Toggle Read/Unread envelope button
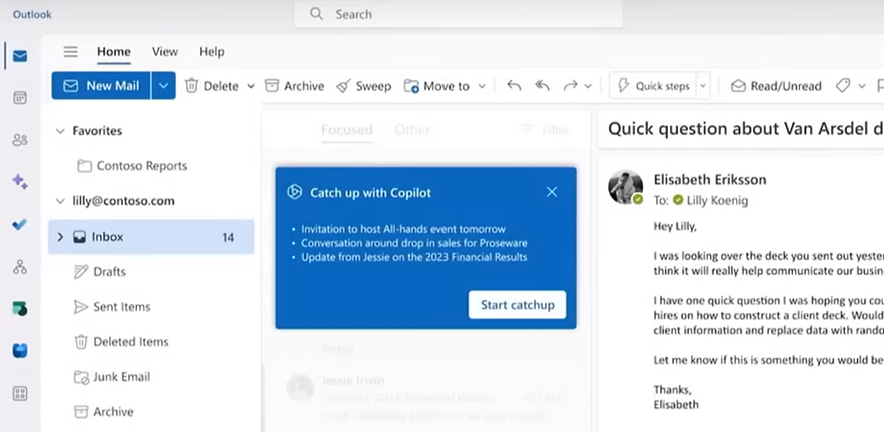884x432 pixels. coord(776,86)
